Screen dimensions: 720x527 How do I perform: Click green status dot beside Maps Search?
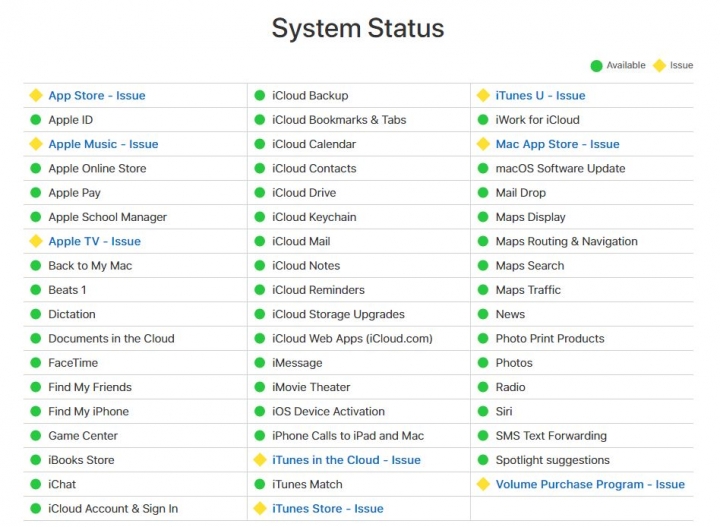483,266
